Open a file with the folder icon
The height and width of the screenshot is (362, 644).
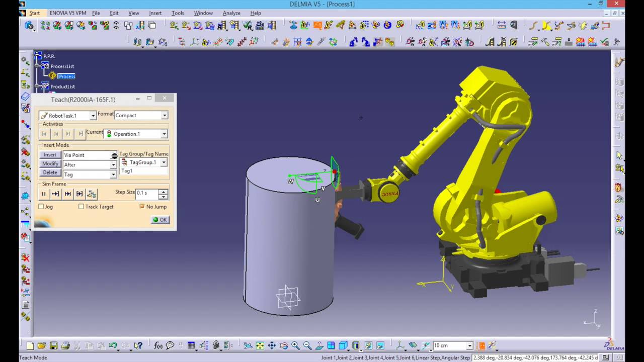click(42, 345)
